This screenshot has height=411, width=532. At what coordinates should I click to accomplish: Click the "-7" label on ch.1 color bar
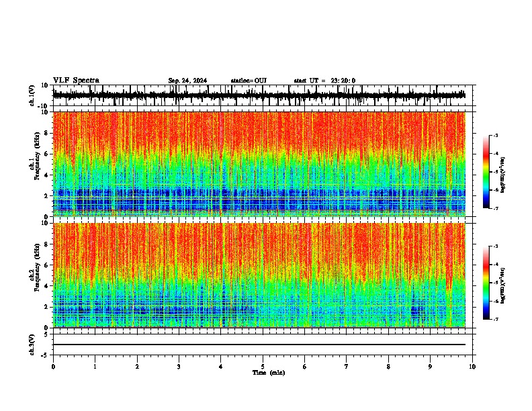495,208
